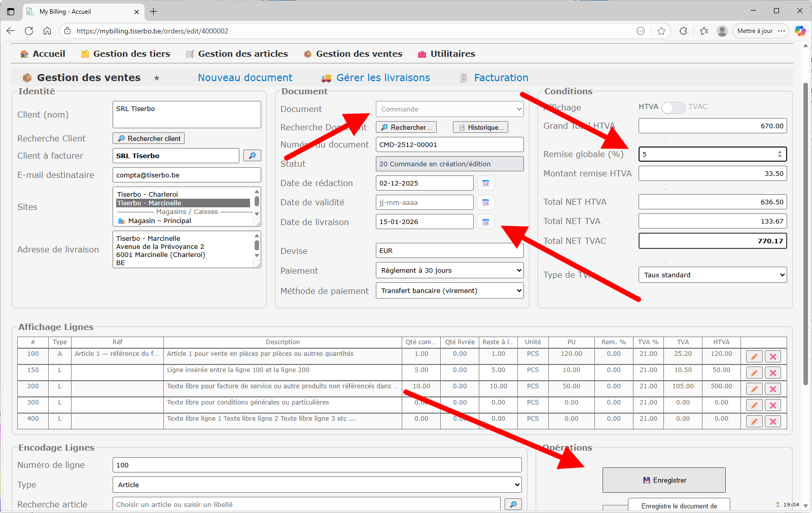Screen dimensions: 812x513
Task: Click the favorite star beside Gestion des ventes
Action: point(157,78)
